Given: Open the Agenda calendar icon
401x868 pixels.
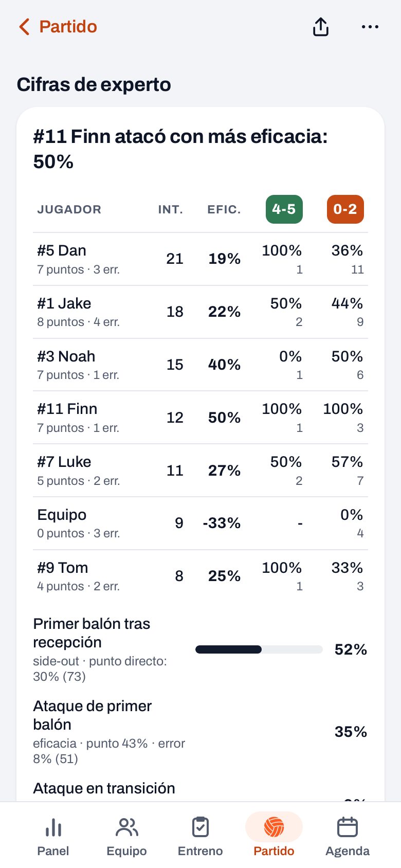Looking at the screenshot, I should coord(348,827).
